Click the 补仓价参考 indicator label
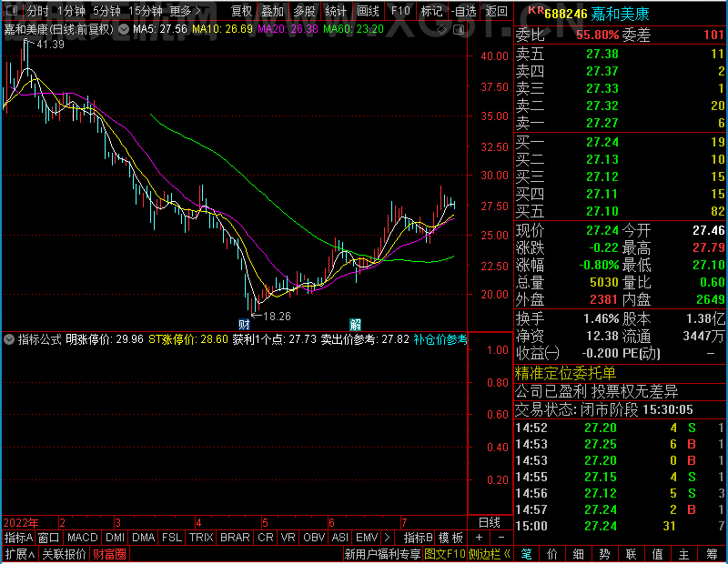Screen dimensions: 728x564 [x=440, y=339]
